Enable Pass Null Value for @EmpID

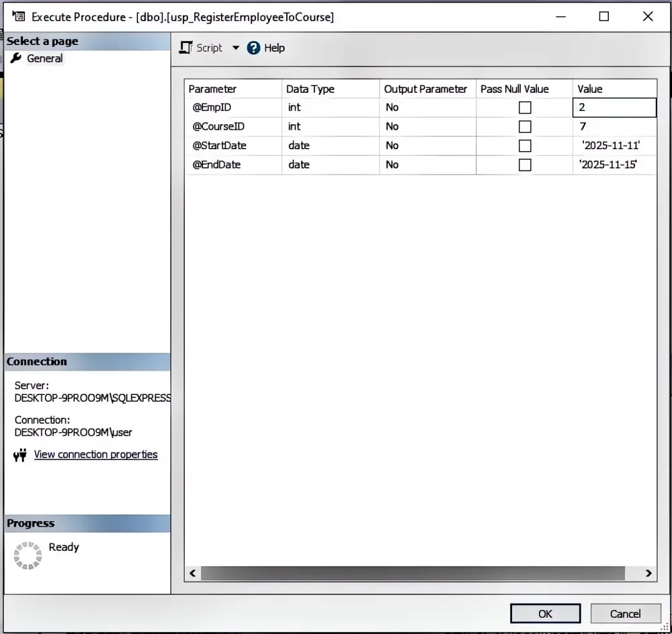click(525, 107)
